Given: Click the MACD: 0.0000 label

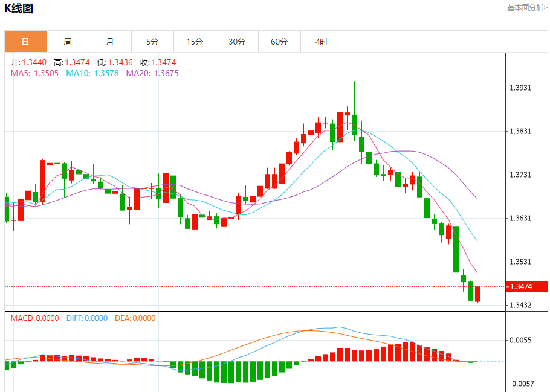Looking at the screenshot, I should pos(34,318).
